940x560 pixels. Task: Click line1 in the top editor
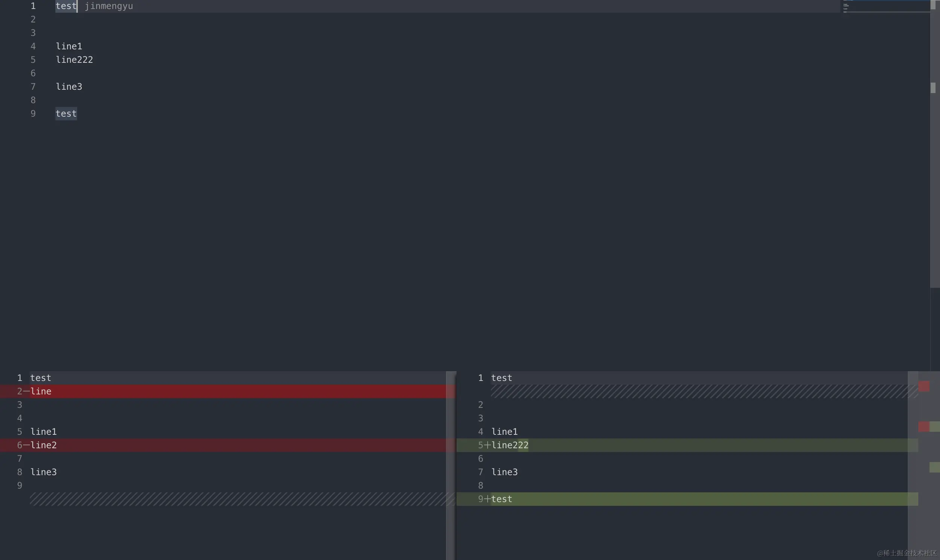[69, 46]
